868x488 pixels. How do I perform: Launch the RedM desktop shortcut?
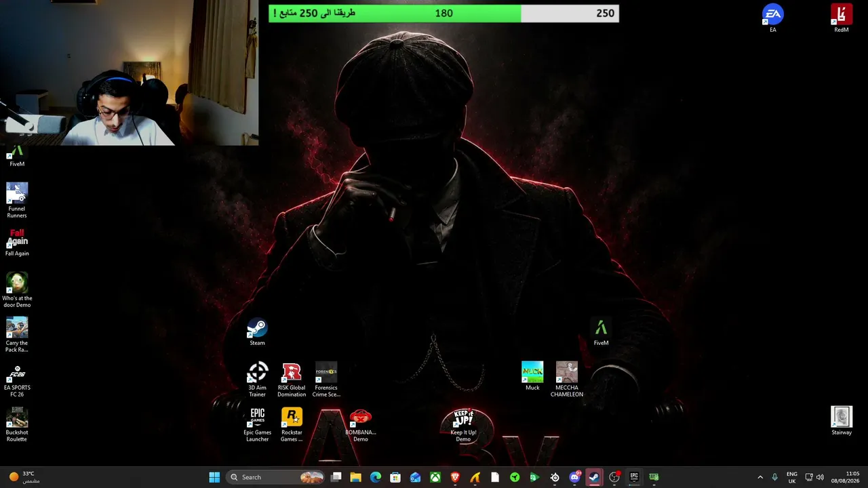tap(842, 18)
